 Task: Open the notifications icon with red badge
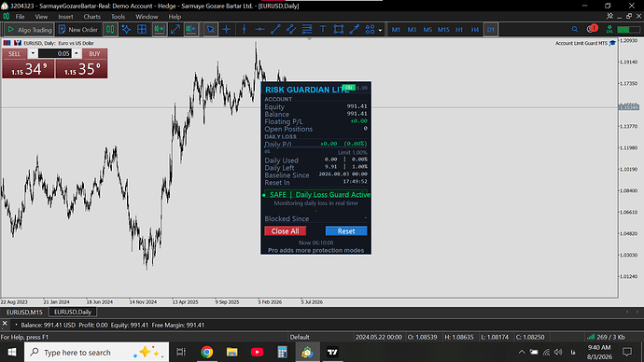tap(592, 29)
